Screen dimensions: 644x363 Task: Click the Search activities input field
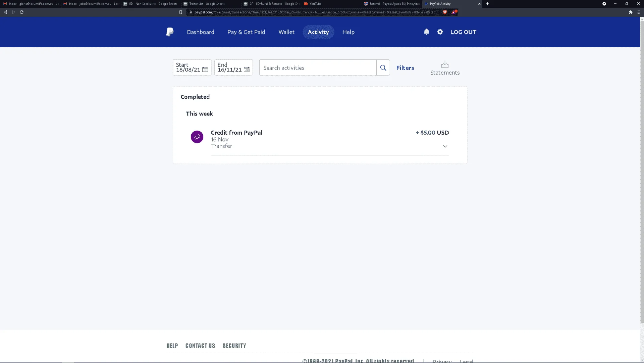pos(318,67)
